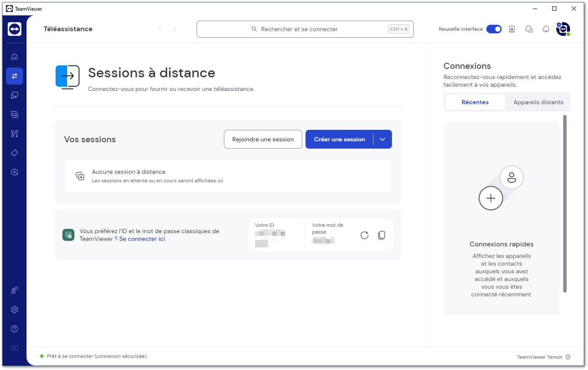The height and width of the screenshot is (370, 588).
Task: Switch to the Récentes tab
Action: pyautogui.click(x=475, y=102)
